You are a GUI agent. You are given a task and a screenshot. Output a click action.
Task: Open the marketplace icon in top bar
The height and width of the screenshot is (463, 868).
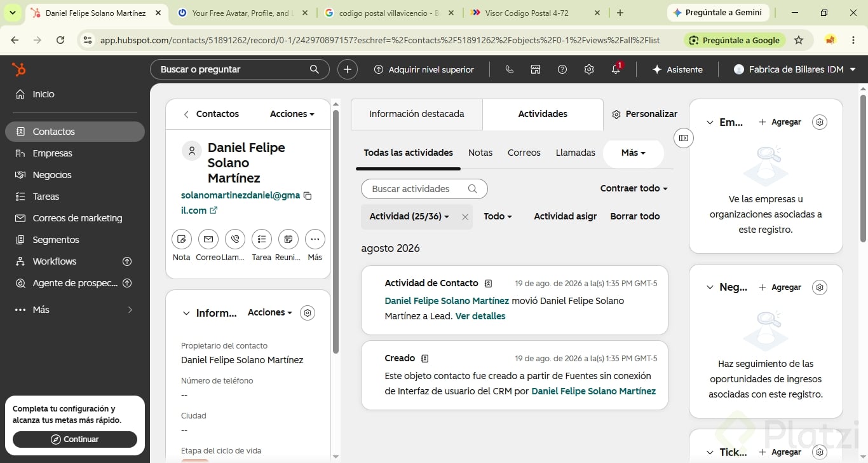(x=536, y=69)
